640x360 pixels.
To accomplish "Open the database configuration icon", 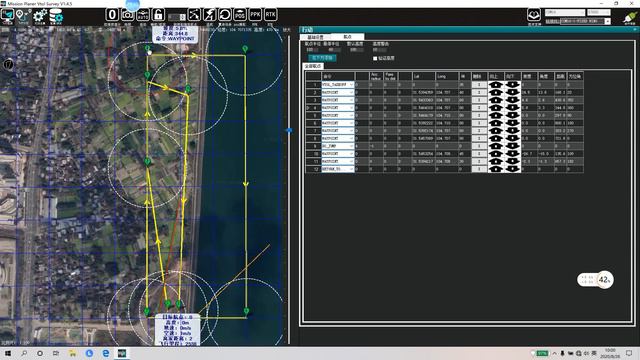I will pos(56,16).
